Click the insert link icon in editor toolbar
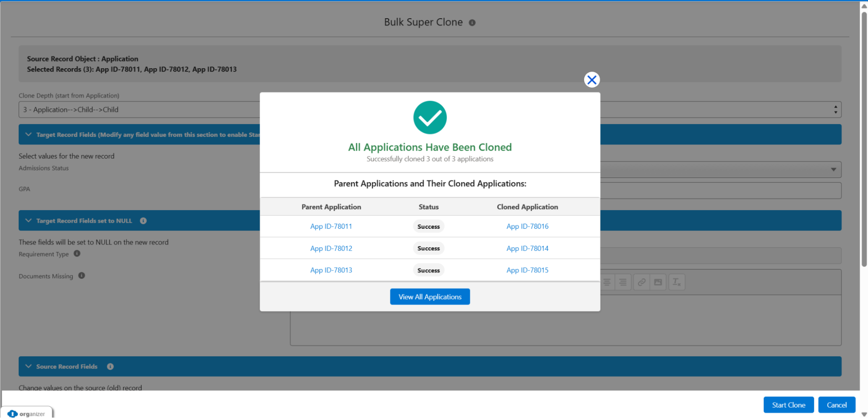Screen dimensions: 868x418 pyautogui.click(x=641, y=282)
